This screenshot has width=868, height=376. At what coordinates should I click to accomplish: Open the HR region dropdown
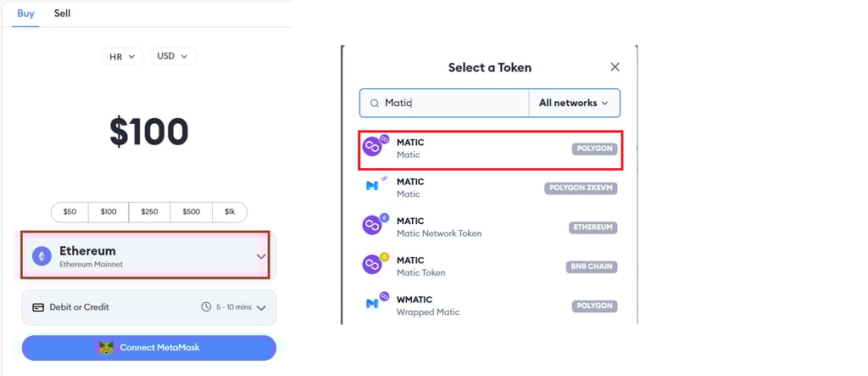(122, 57)
